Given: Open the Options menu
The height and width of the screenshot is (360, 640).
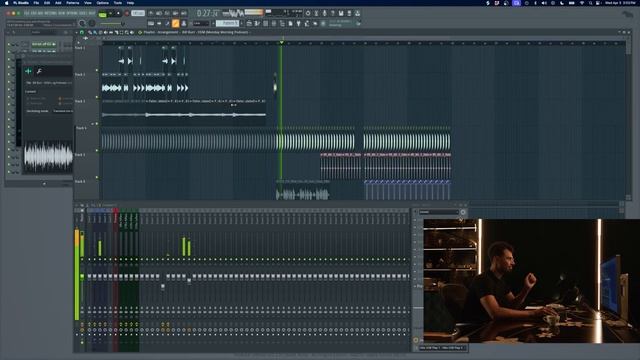Looking at the screenshot, I should tap(102, 2).
